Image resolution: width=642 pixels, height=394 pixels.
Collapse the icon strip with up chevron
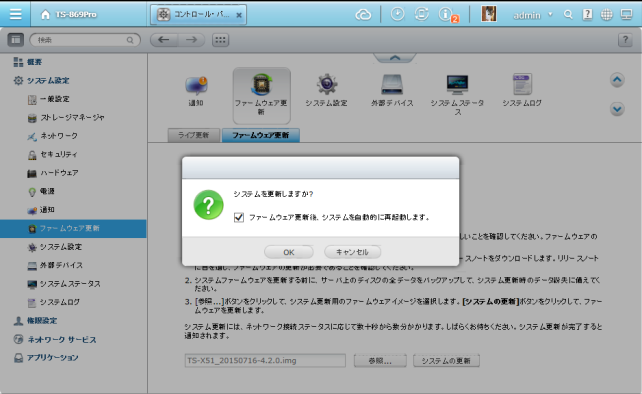pos(395,58)
